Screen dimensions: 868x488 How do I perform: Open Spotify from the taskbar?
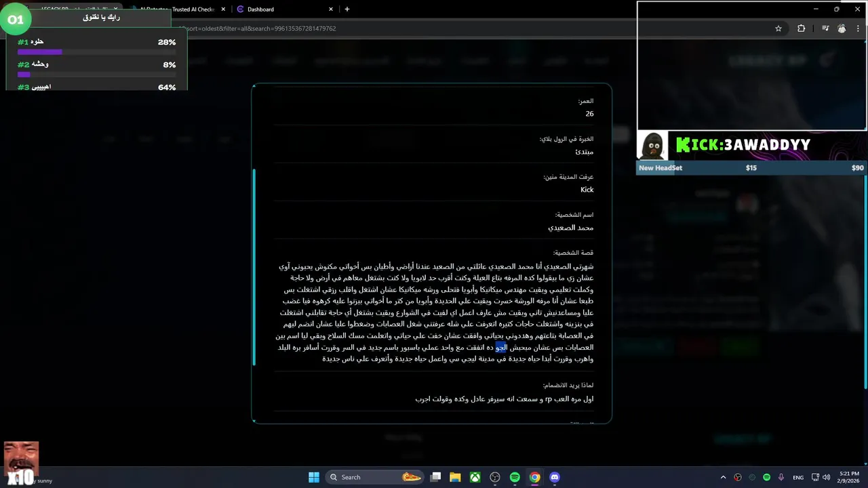515,477
